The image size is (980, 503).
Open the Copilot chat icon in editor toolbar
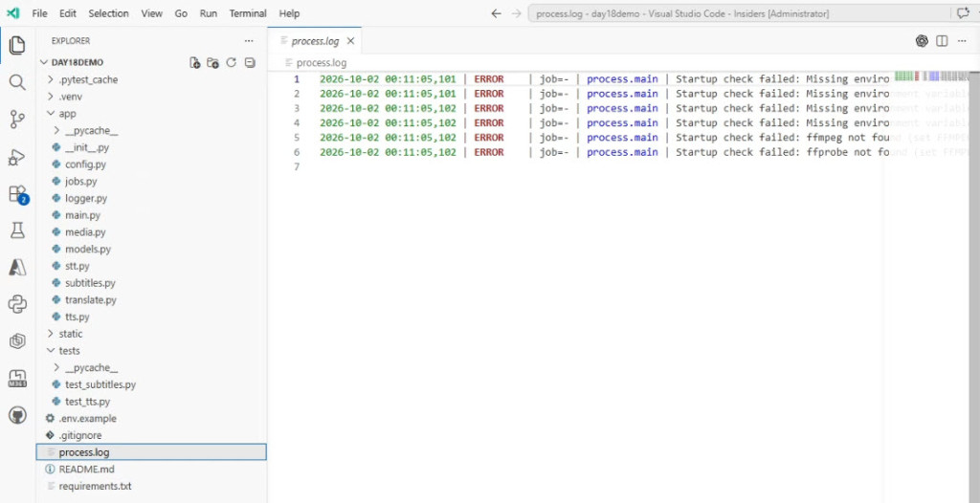pos(922,41)
